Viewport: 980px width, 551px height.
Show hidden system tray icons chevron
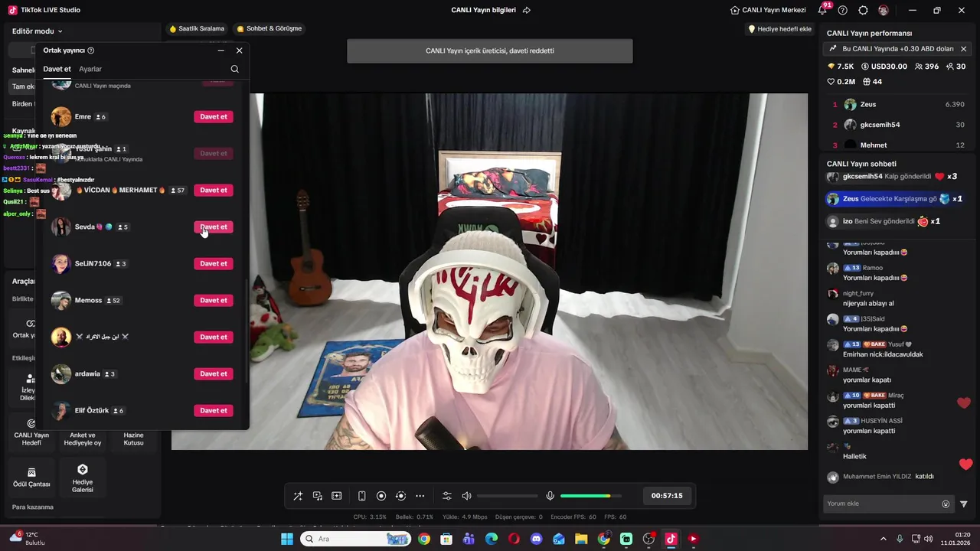pyautogui.click(x=884, y=539)
